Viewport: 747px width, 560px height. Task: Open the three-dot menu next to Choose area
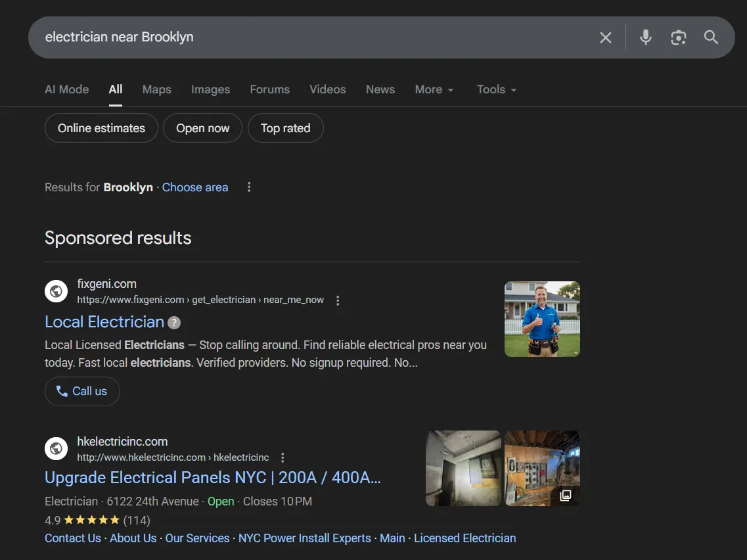click(249, 187)
